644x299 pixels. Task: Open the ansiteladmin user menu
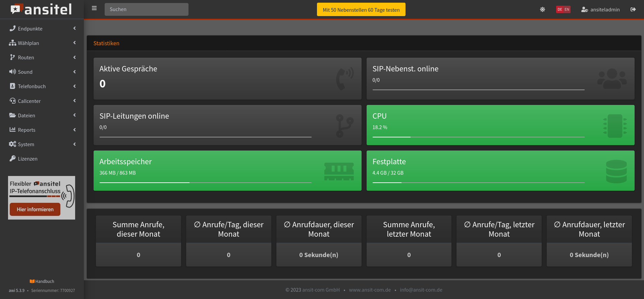pos(600,9)
